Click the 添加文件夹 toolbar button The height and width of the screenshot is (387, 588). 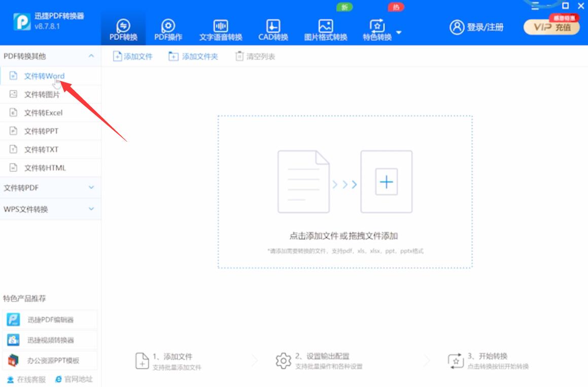193,56
